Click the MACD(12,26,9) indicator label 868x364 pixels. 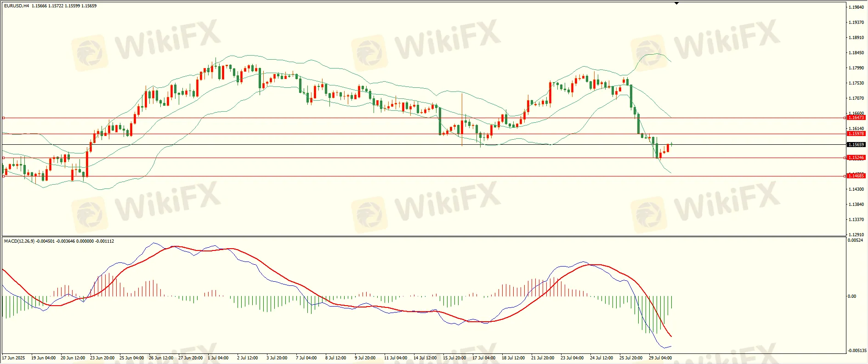(x=19, y=241)
